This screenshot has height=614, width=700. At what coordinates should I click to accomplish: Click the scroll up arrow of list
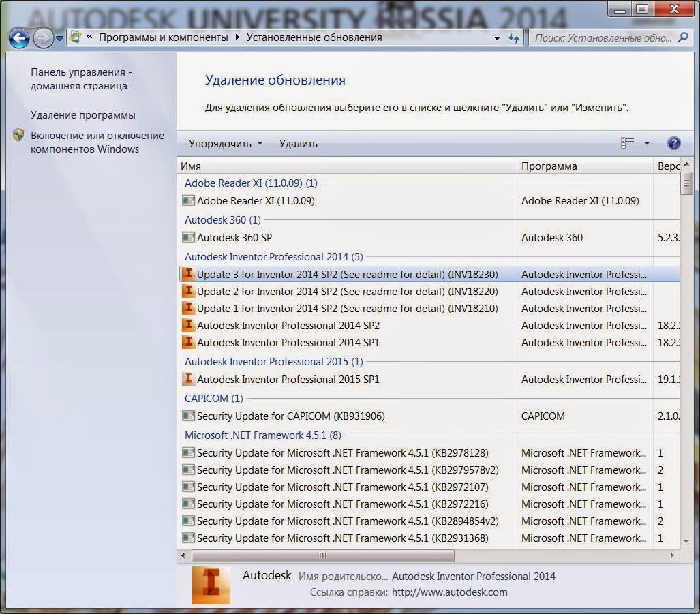click(686, 165)
